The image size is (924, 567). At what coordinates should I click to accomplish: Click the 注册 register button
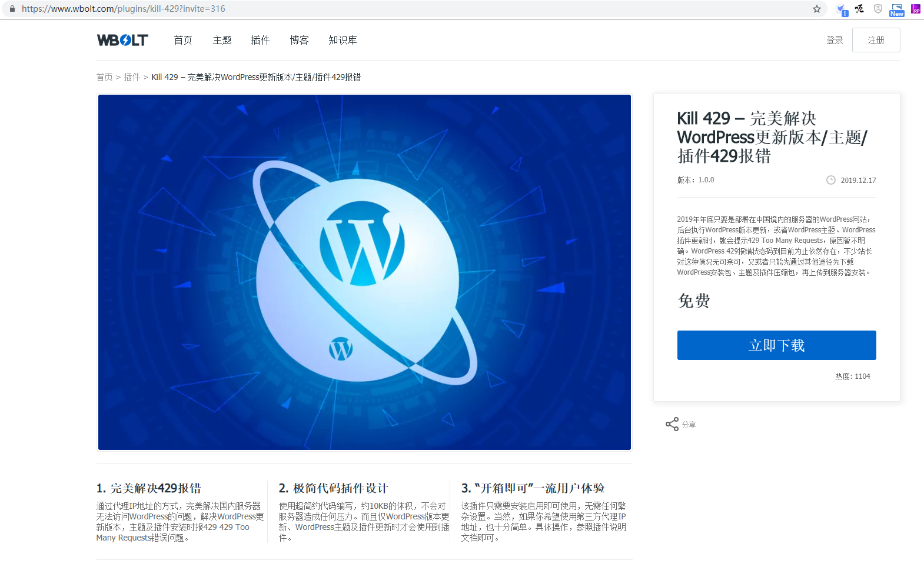tap(876, 40)
